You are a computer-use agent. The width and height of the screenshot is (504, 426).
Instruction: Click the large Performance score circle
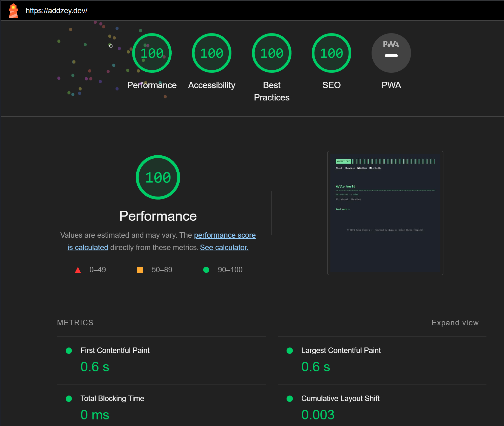click(158, 177)
